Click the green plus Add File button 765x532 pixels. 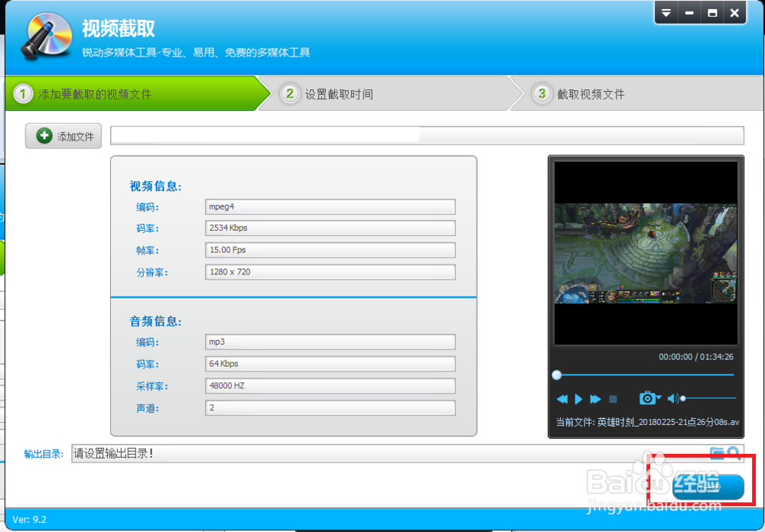click(x=63, y=136)
